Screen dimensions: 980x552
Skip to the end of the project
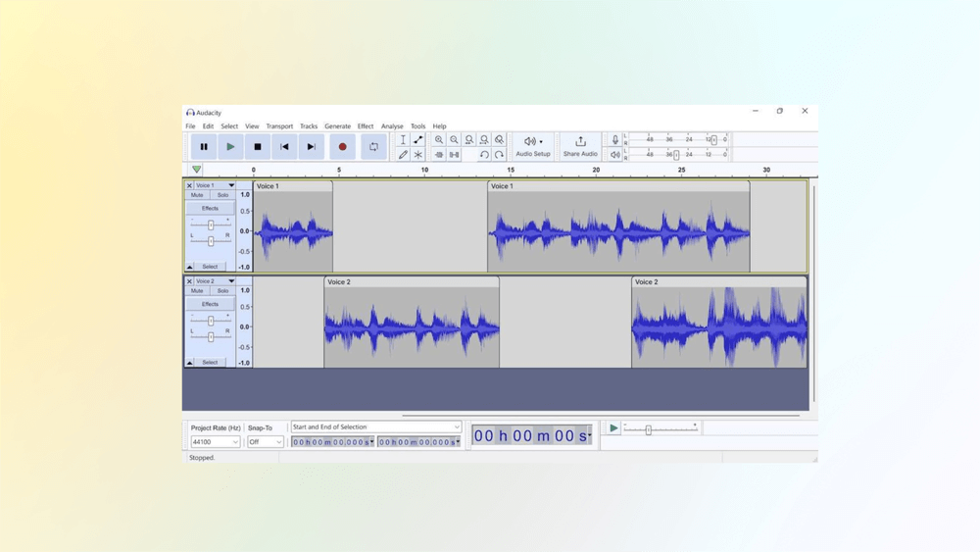pos(312,147)
